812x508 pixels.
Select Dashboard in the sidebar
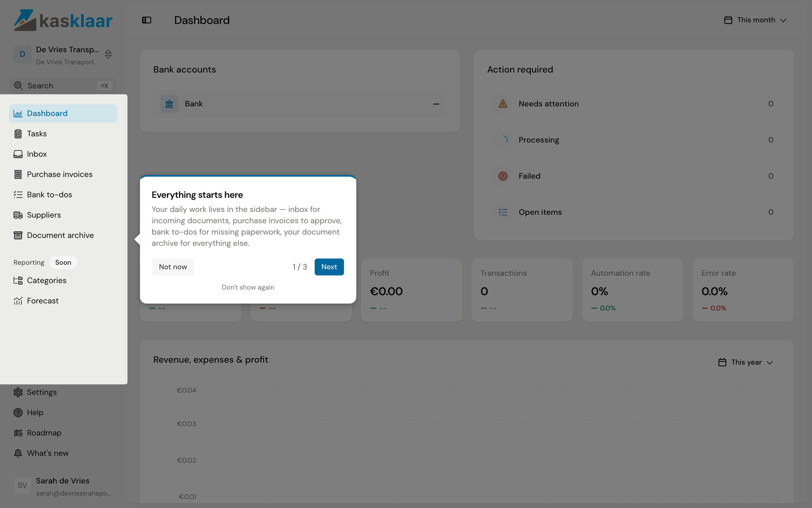pos(63,113)
